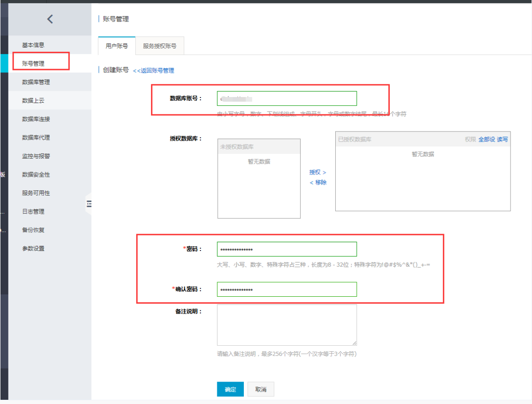Switch to the 用户账号 tab
Viewport: 532px width, 404px height.
[x=117, y=46]
